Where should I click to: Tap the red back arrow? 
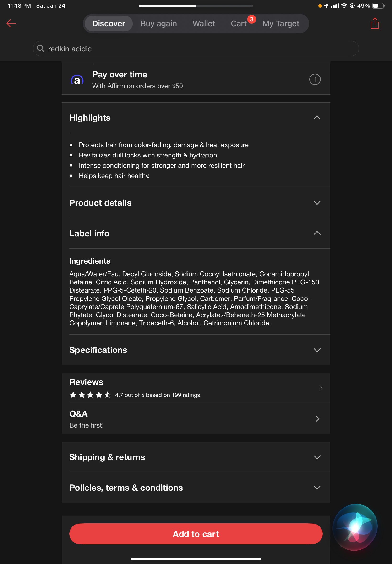11,23
